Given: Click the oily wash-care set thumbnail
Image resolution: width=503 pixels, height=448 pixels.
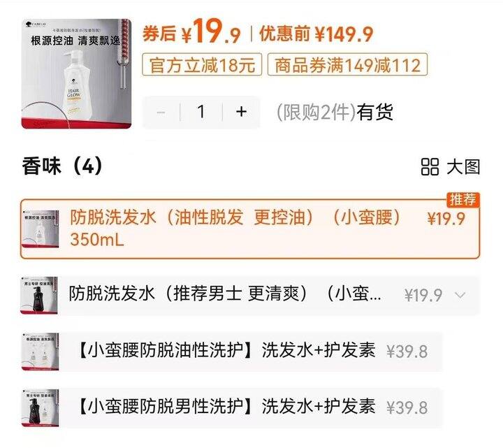Looking at the screenshot, I should coord(40,352).
